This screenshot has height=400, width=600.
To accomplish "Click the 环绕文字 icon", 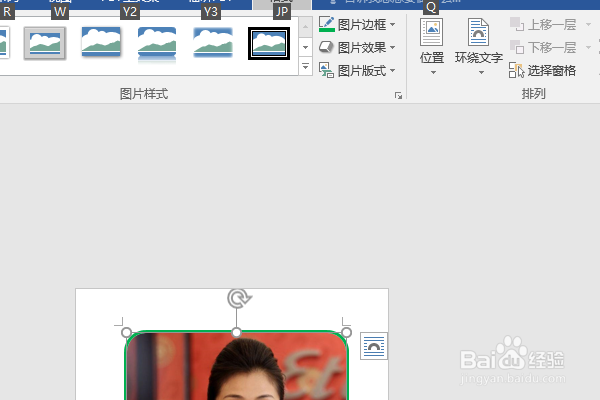I will [478, 32].
